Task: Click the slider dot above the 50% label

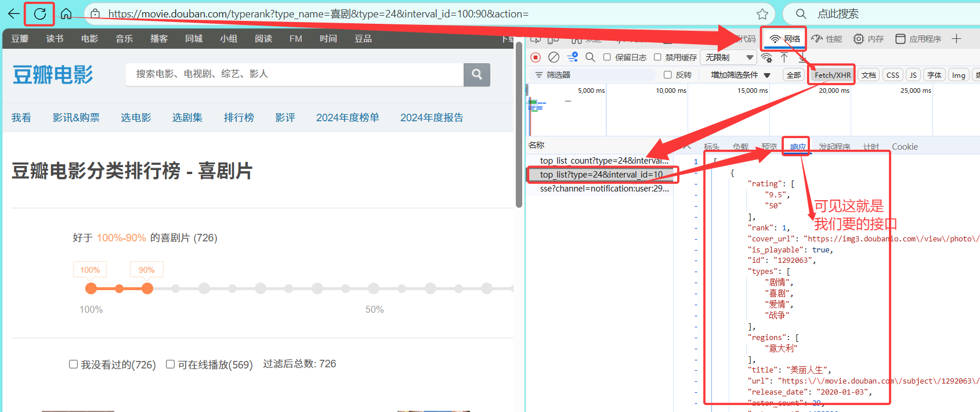Action: click(374, 288)
